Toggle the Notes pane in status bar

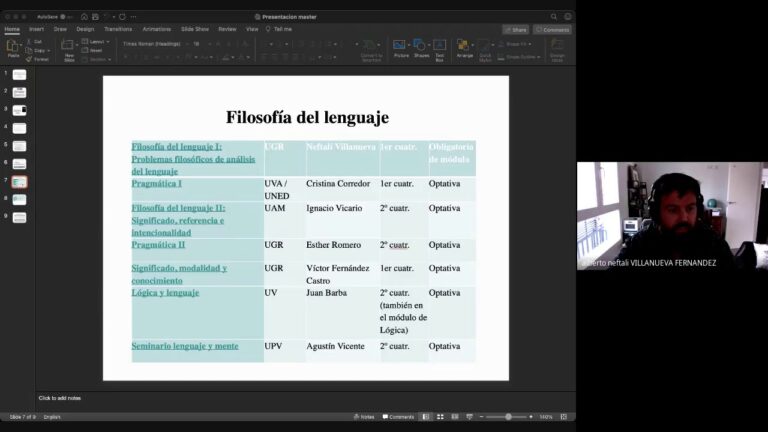tap(363, 417)
